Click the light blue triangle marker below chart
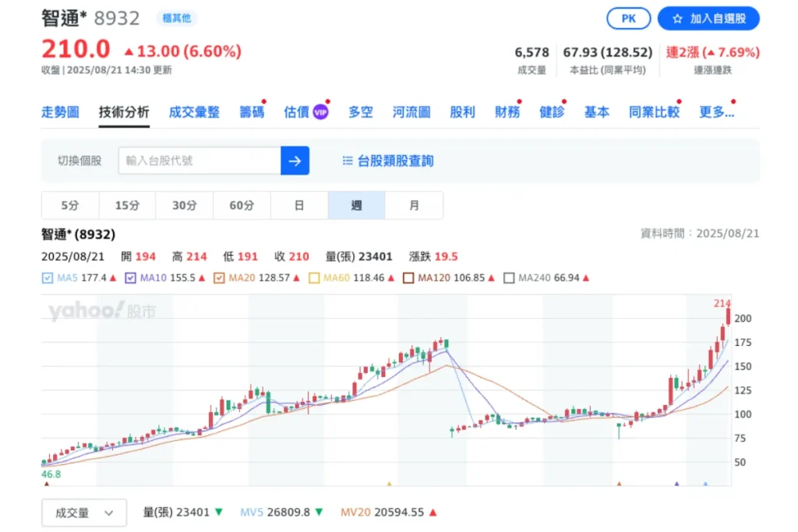The image size is (798, 532). [x=705, y=484]
